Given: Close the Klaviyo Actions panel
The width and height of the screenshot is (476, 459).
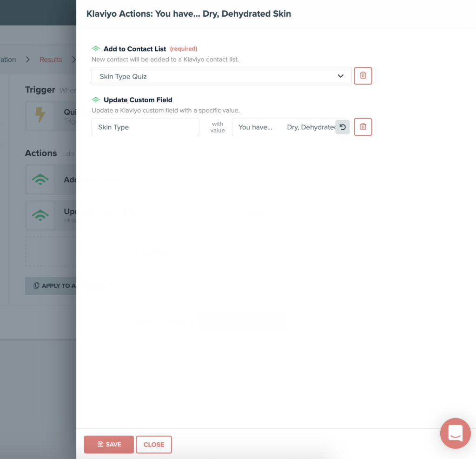Looking at the screenshot, I should pos(153,445).
